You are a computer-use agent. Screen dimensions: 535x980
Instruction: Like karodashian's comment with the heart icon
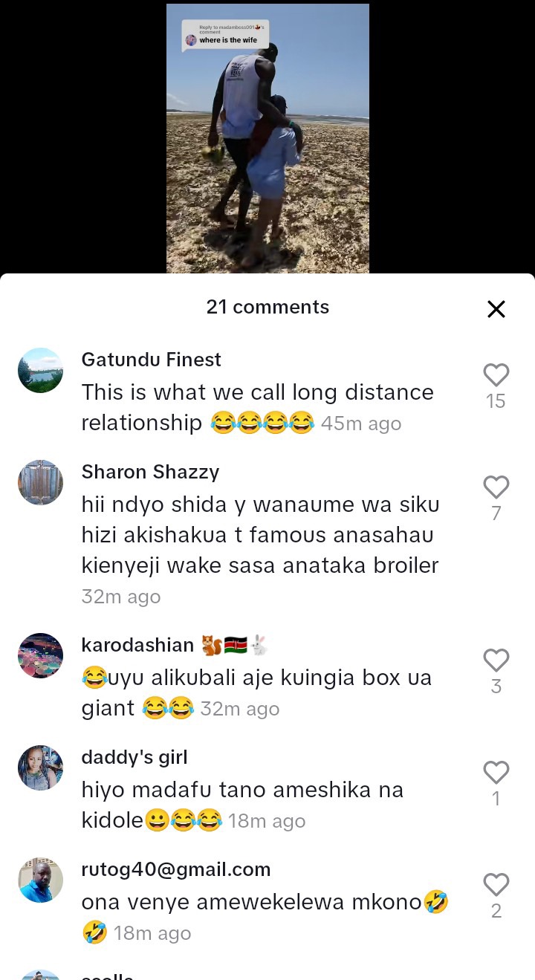pyautogui.click(x=496, y=661)
